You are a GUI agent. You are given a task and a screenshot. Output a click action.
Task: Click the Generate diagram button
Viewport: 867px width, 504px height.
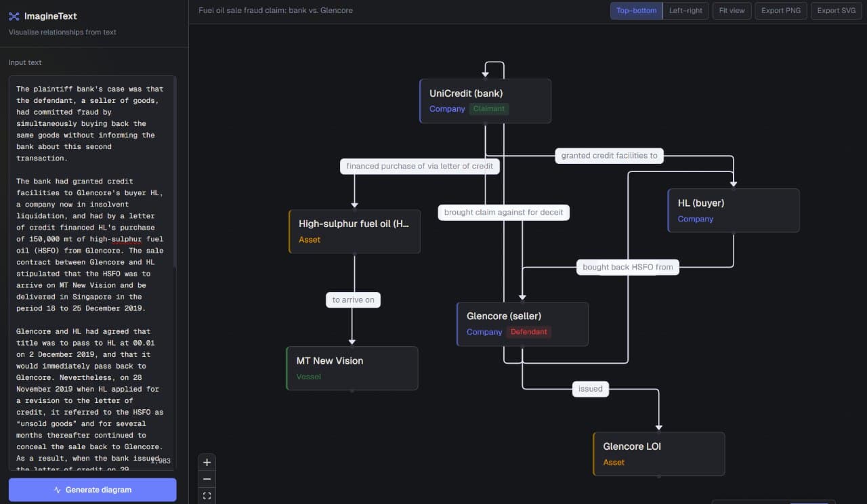[x=92, y=490]
